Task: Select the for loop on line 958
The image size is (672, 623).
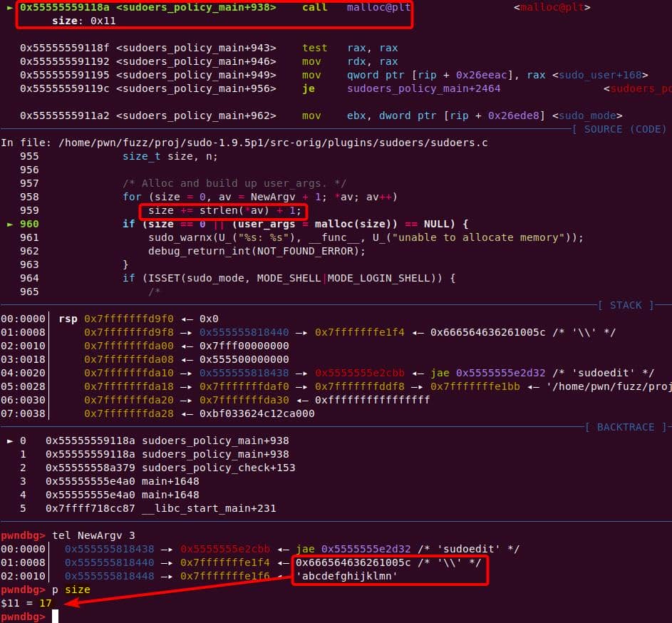Action: click(x=259, y=197)
